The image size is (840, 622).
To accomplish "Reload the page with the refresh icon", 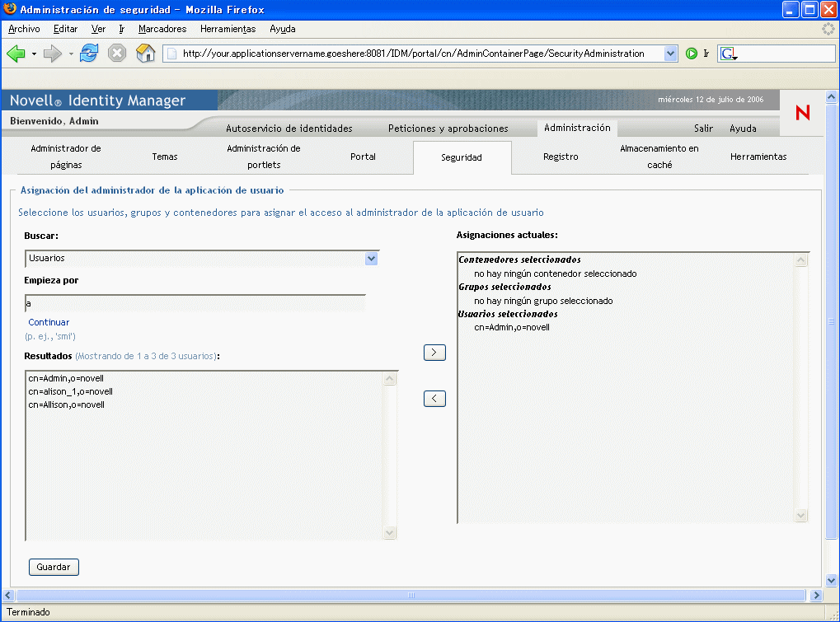I will pos(89,53).
